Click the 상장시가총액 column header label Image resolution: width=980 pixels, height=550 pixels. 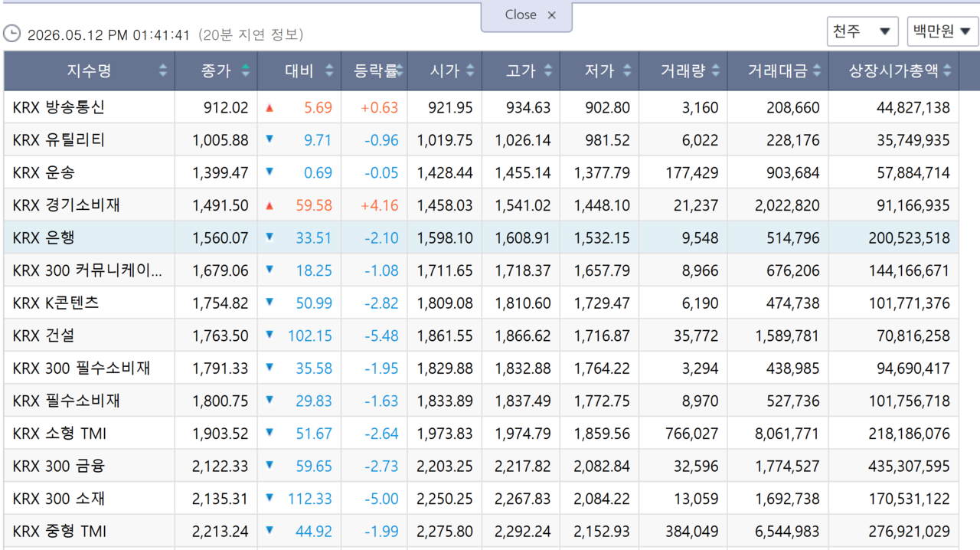coord(893,70)
